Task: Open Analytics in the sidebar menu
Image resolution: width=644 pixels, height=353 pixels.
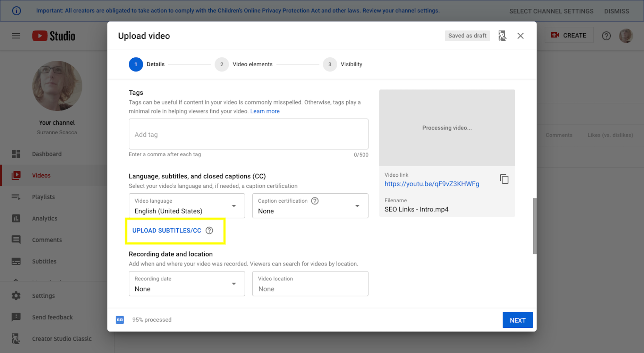Action: [x=44, y=218]
